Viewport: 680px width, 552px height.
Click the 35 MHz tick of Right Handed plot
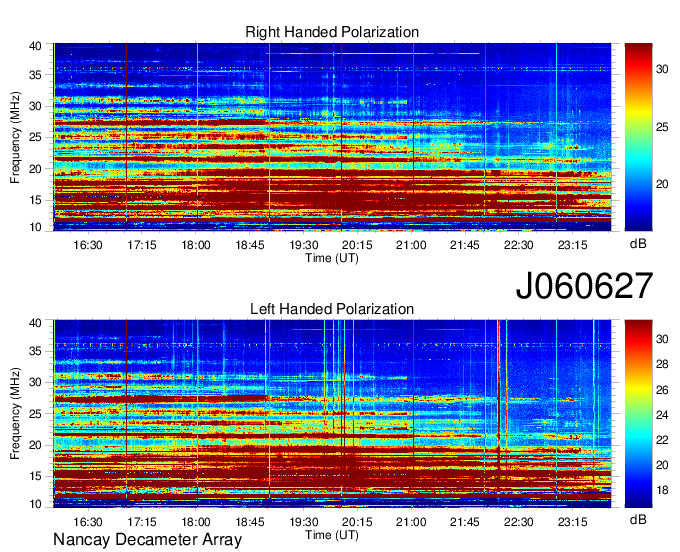(36, 75)
